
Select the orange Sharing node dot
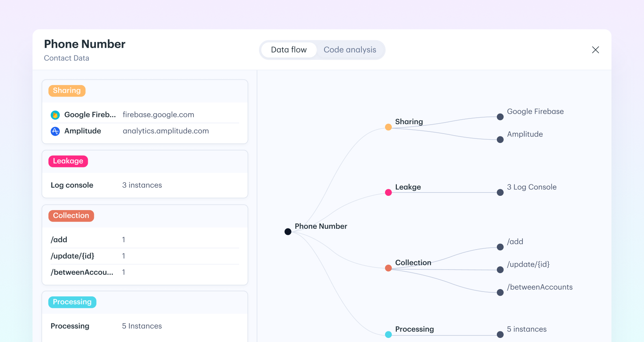pyautogui.click(x=388, y=127)
